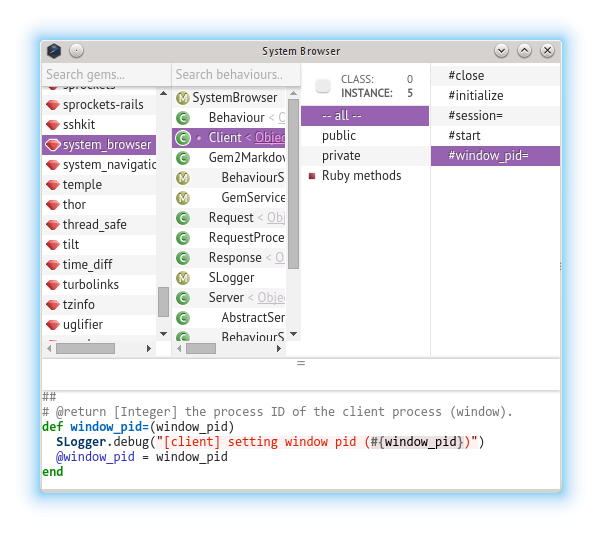Screen dimensions: 602x533
Task: Click the sprockets-rails gem icon
Action: coord(53,105)
